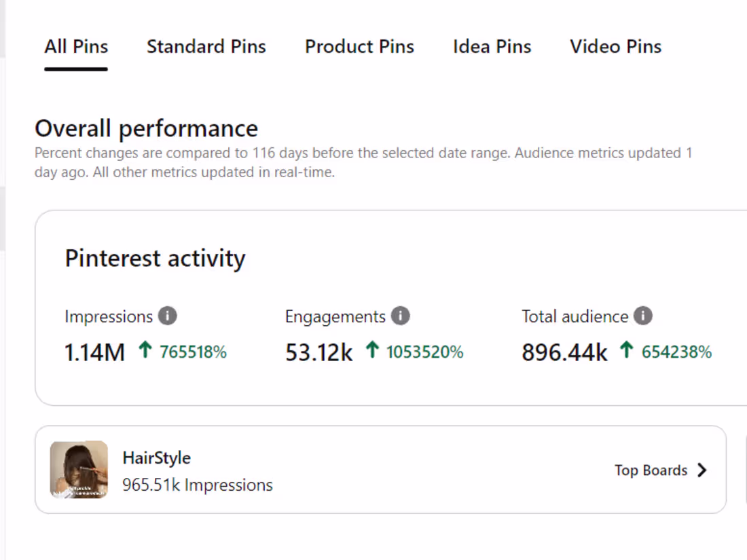Viewport: 747px width, 560px height.
Task: Open the Standard Pins tab
Action: pos(206,47)
